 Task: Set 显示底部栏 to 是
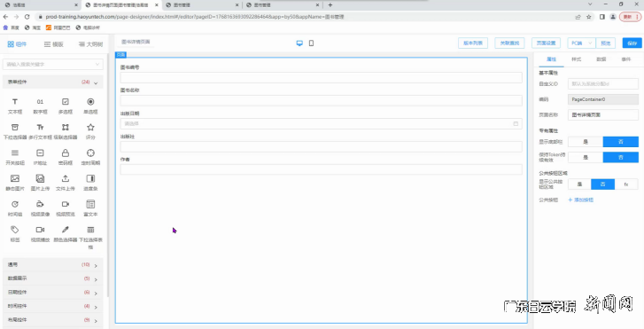coord(586,142)
